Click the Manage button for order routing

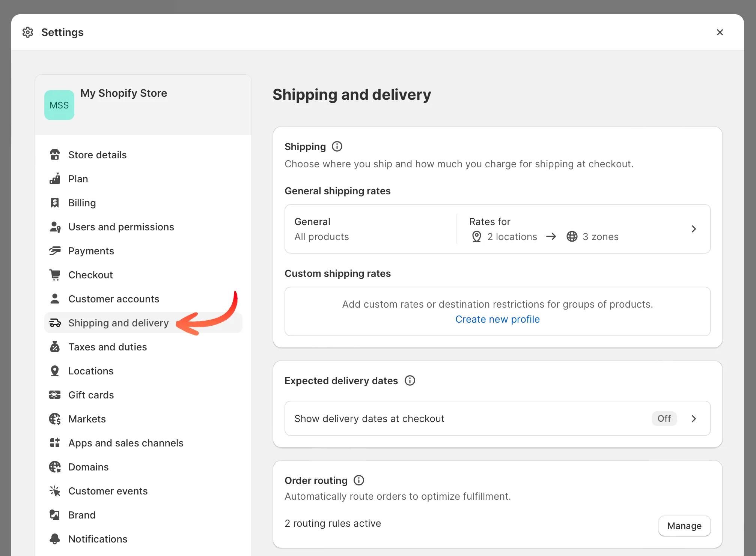pos(684,526)
